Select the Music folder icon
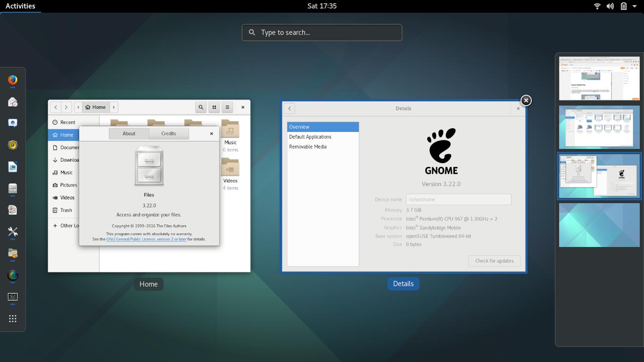The image size is (644, 362). tap(230, 129)
